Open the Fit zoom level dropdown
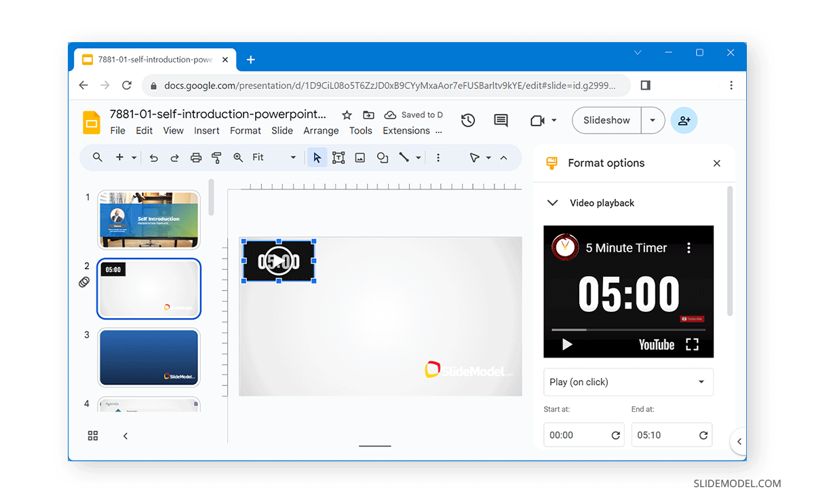 (x=275, y=157)
